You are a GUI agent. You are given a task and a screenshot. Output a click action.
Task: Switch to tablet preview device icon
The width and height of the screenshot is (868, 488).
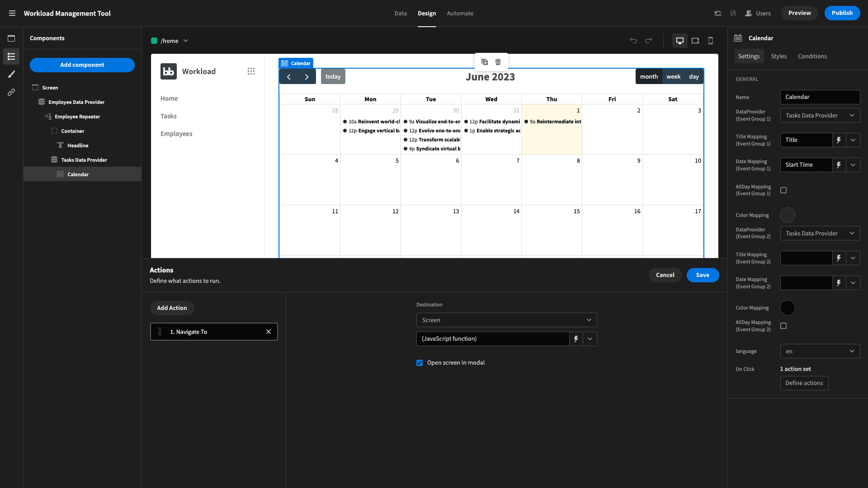(695, 41)
